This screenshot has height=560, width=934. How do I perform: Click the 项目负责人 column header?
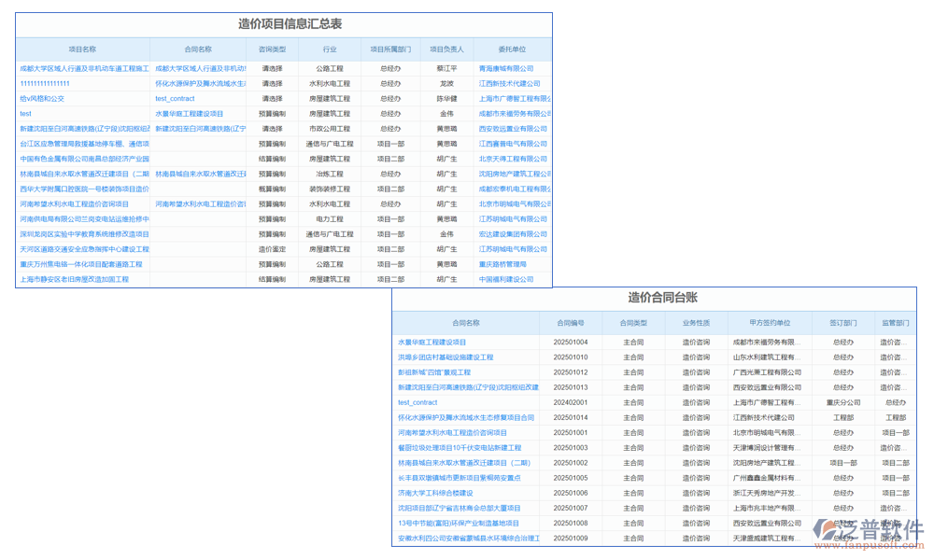446,49
